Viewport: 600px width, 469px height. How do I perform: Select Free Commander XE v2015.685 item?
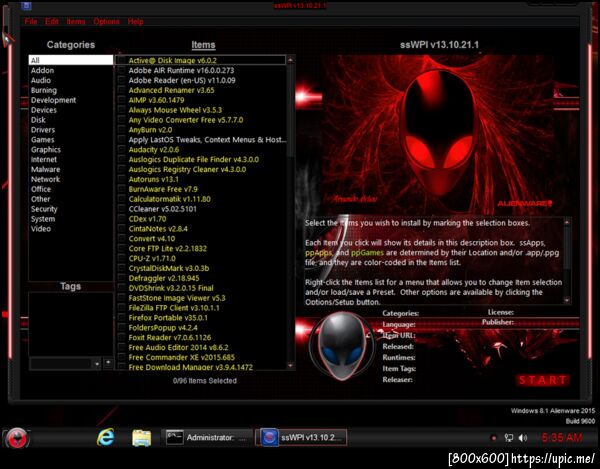181,357
